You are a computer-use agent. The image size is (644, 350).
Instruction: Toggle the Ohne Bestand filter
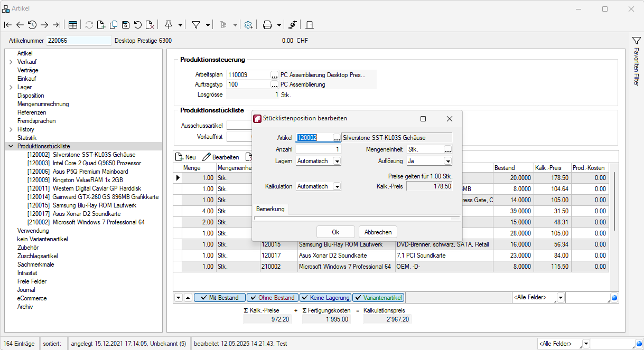273,298
